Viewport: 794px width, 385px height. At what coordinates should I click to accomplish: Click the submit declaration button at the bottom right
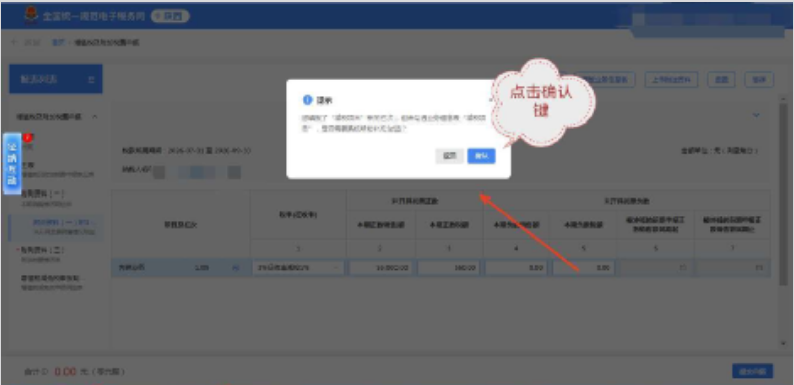[752, 371]
